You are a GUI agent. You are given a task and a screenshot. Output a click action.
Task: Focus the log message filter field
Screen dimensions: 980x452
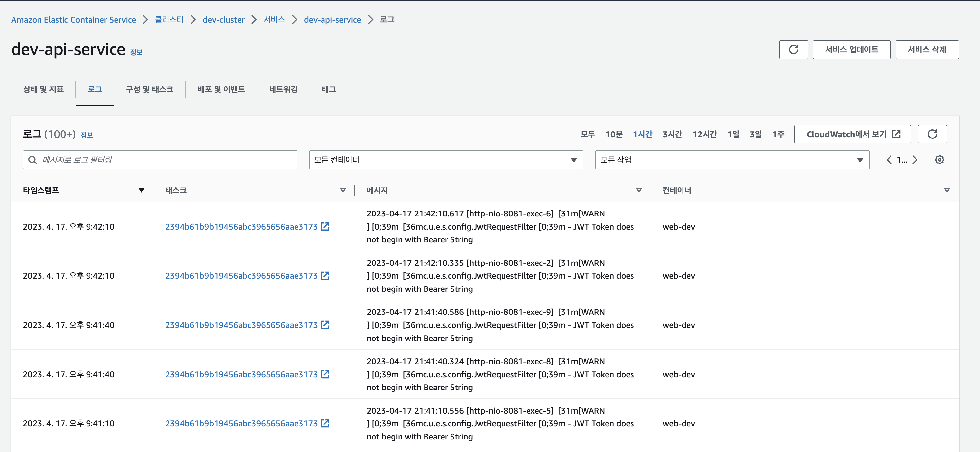coord(168,160)
